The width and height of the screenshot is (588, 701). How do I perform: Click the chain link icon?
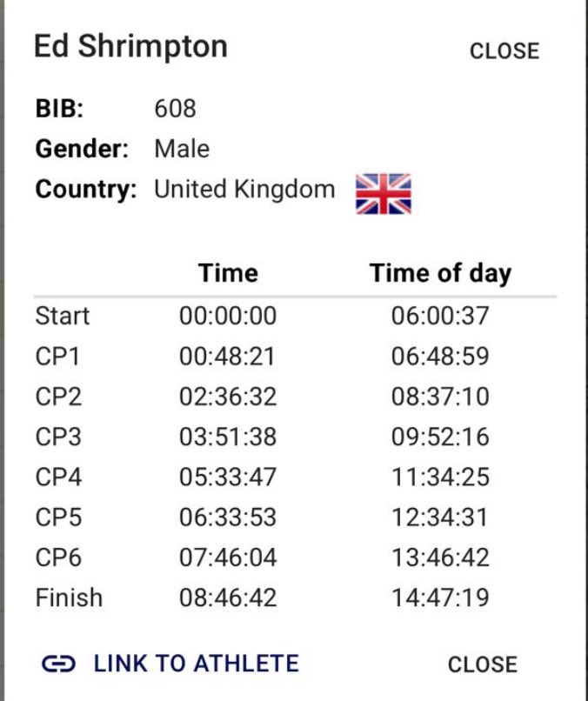point(58,664)
